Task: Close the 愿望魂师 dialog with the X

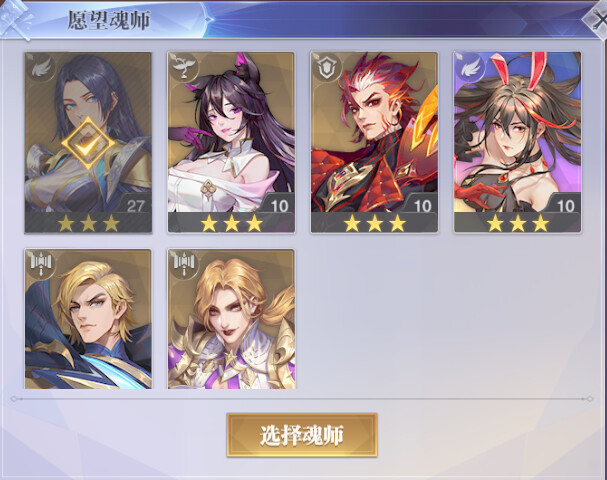Action: 598,21
